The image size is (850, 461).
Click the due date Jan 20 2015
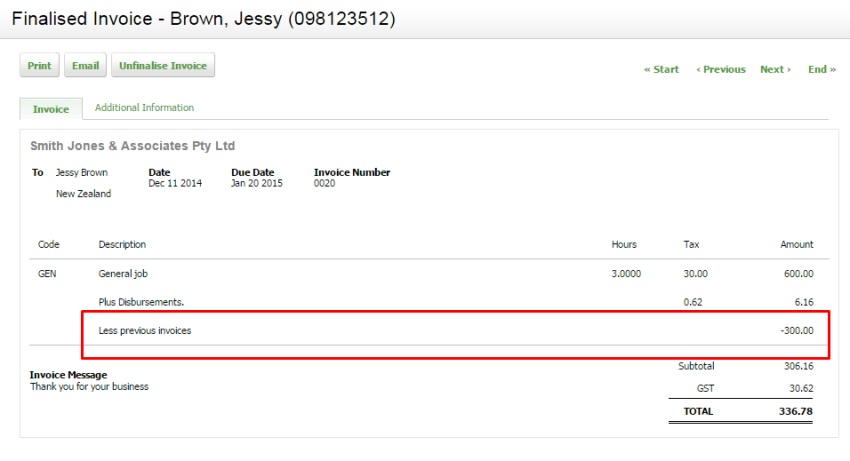point(257,183)
